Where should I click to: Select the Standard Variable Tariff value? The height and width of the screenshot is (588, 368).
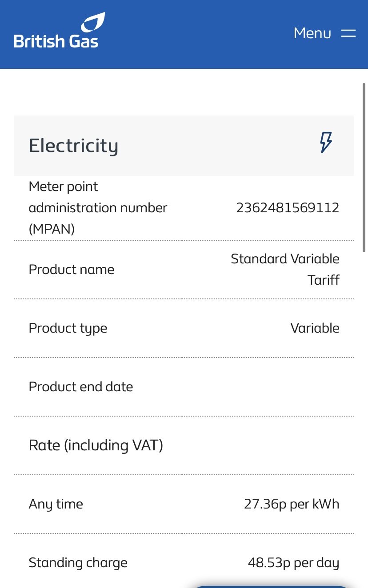285,269
